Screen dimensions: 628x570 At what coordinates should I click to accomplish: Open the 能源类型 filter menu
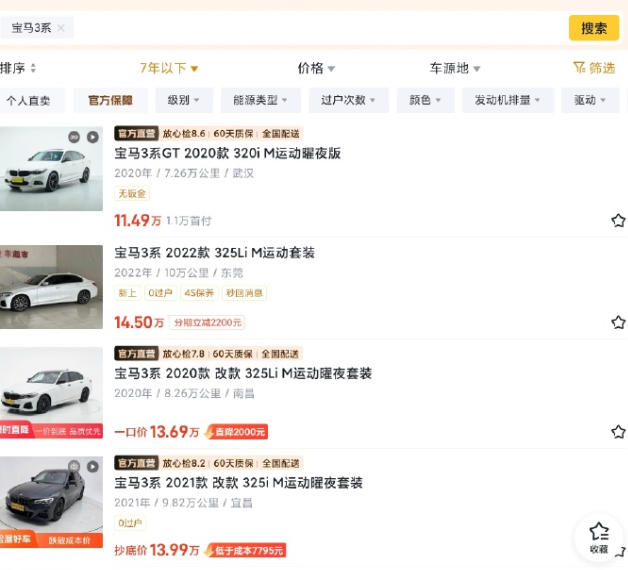coord(261,100)
